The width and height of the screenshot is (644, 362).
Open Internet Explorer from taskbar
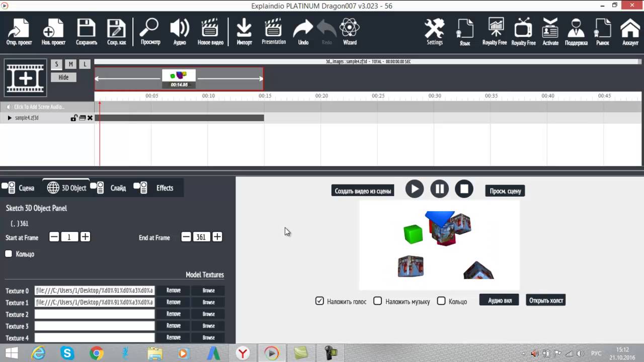coord(38,353)
